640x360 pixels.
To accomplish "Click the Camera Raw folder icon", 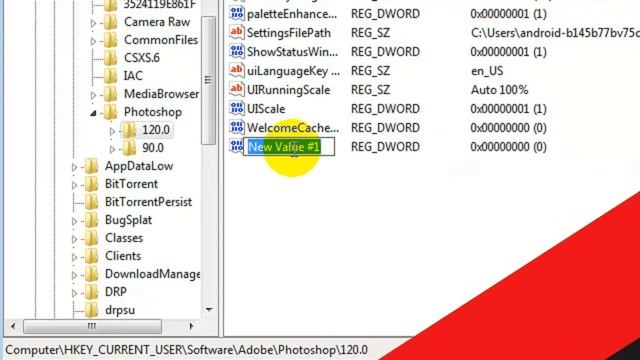I will point(111,22).
